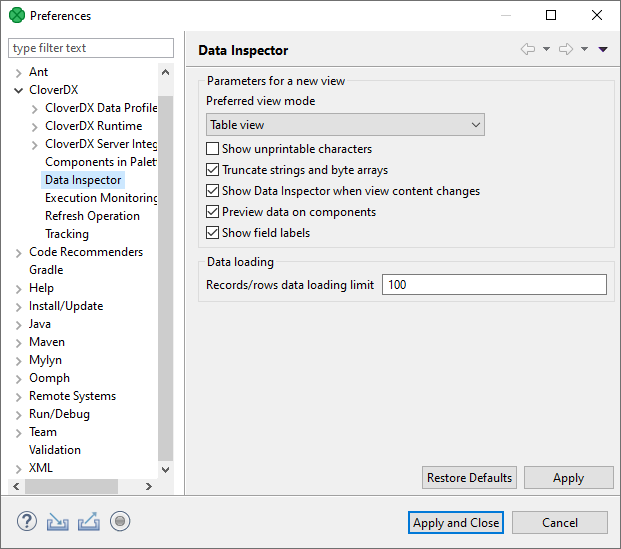Open the Help icon in the bottom bar
The image size is (621, 549).
pos(27,521)
